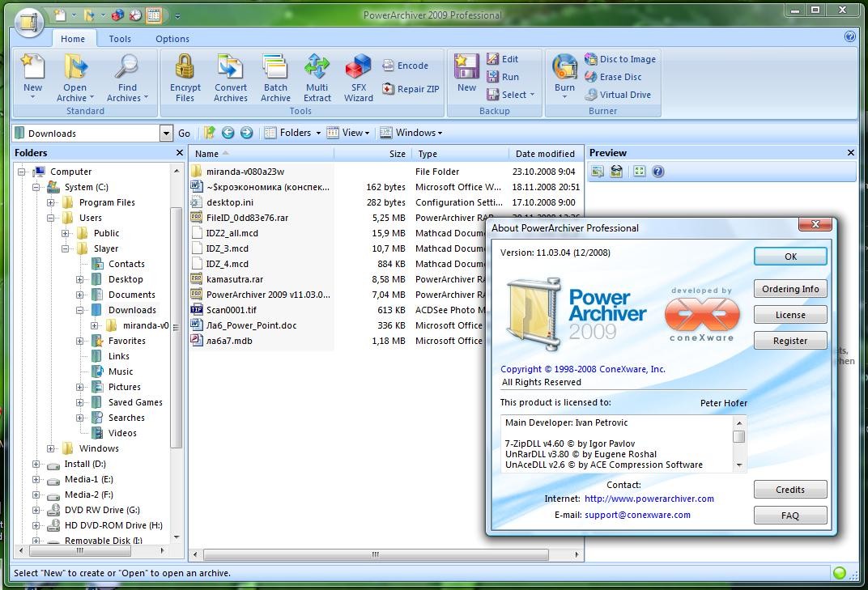868x590 pixels.
Task: Switch to the Home ribbon tab
Action: coord(73,39)
